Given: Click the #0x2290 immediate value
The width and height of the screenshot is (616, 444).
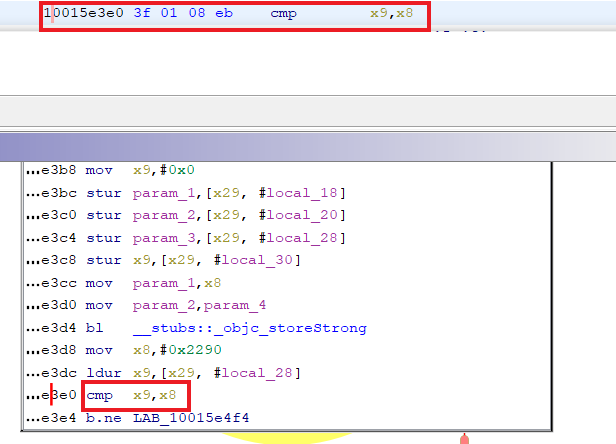Looking at the screenshot, I should [x=191, y=350].
